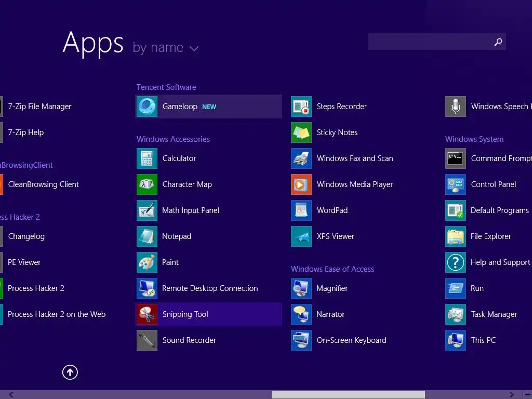Open the XPS Viewer icon

pyautogui.click(x=301, y=236)
